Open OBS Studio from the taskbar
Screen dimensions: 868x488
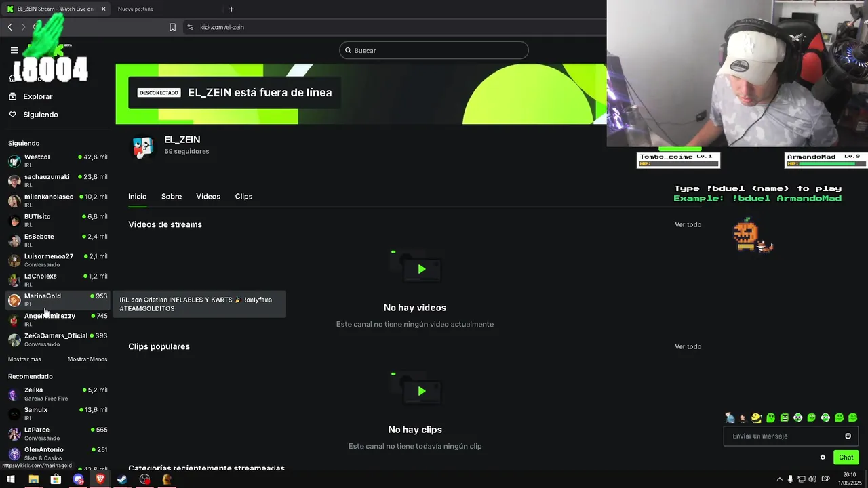pyautogui.click(x=144, y=479)
